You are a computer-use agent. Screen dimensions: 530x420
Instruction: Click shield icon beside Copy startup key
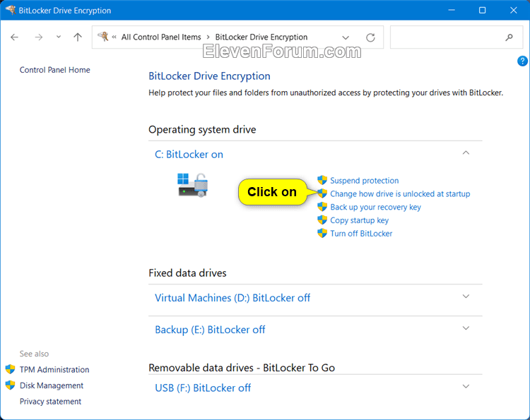point(322,220)
